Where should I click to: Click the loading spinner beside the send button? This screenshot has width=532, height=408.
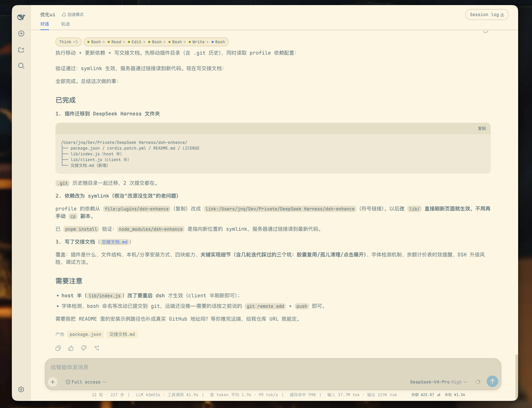[478, 382]
